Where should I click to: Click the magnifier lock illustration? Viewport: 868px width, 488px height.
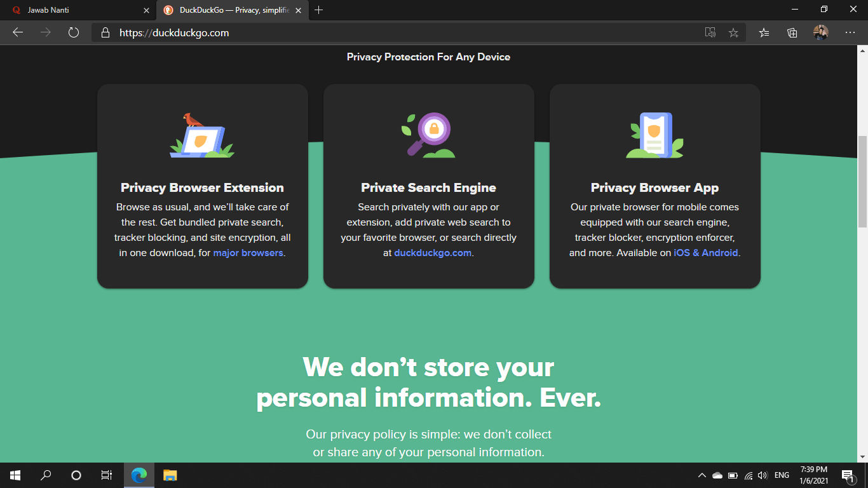point(428,135)
